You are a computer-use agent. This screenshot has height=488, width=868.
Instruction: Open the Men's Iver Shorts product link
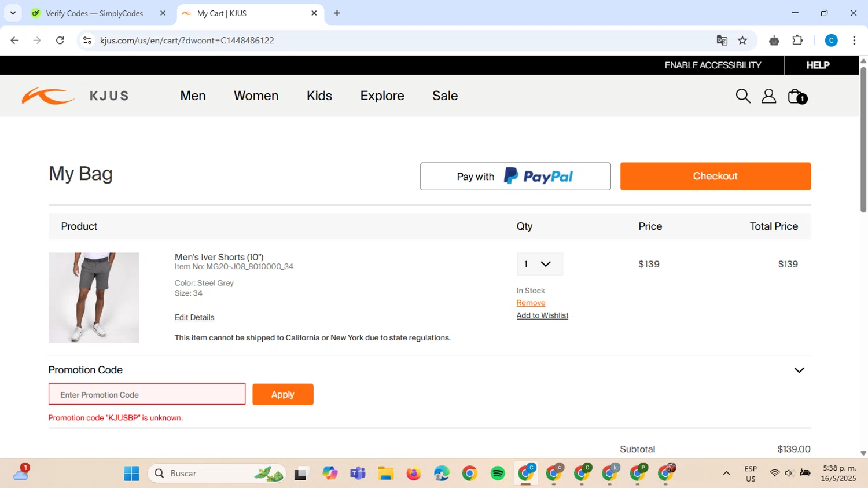(x=219, y=257)
